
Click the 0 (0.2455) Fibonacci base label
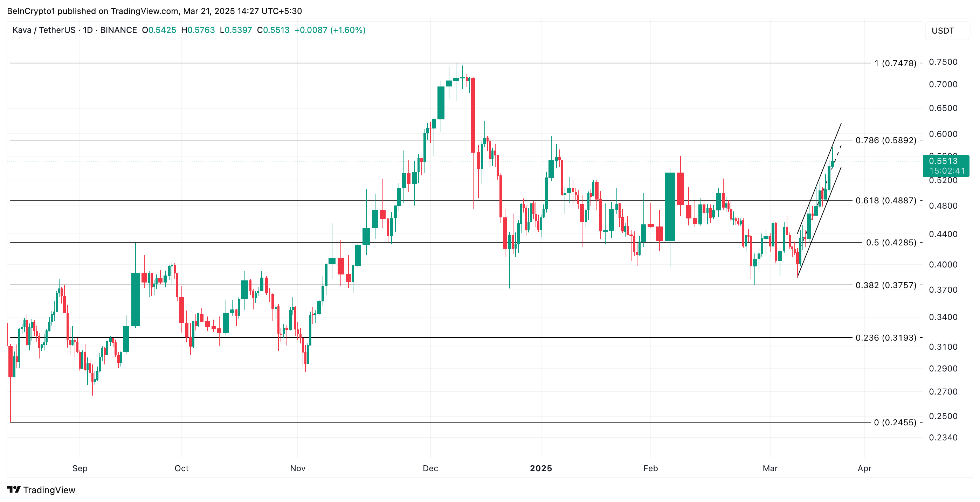[895, 423]
